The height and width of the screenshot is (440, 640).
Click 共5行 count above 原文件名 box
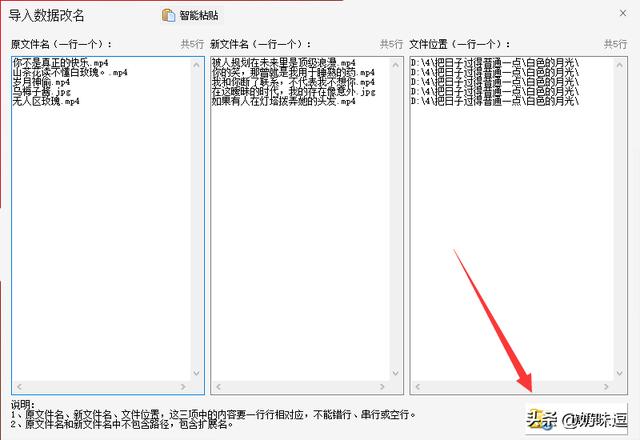192,44
